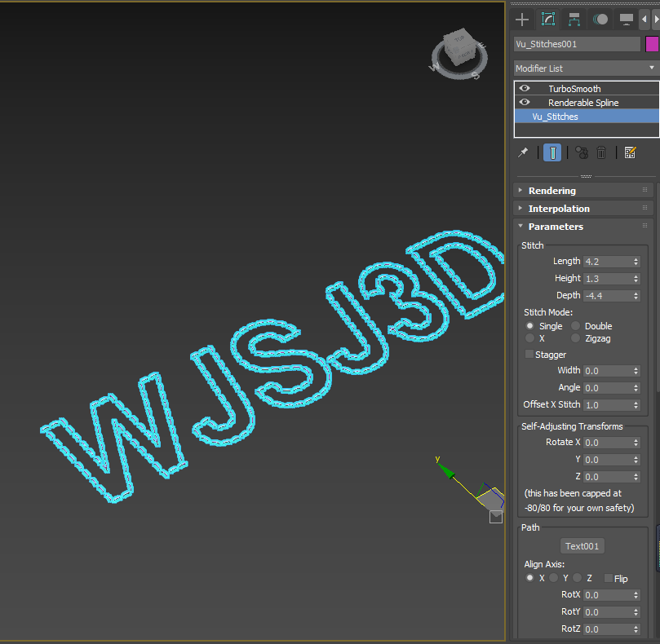Open Configure Modifier Sets icon
The image size is (660, 644).
click(x=630, y=152)
